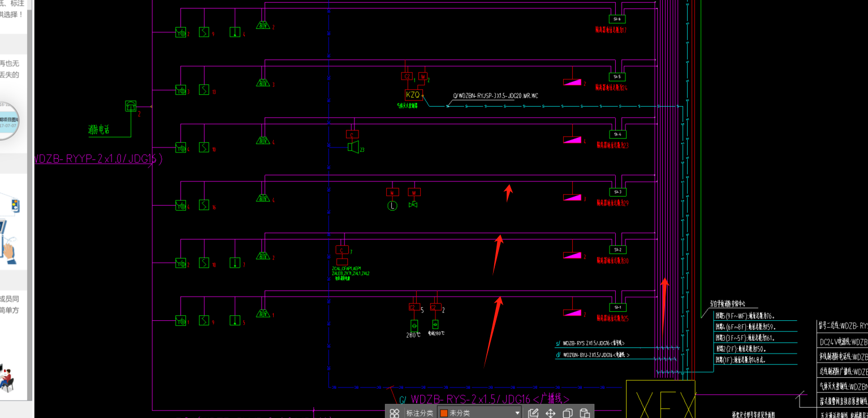The height and width of the screenshot is (418, 868).
Task: Open the grid layout icon beside 标注分类
Action: pyautogui.click(x=394, y=413)
